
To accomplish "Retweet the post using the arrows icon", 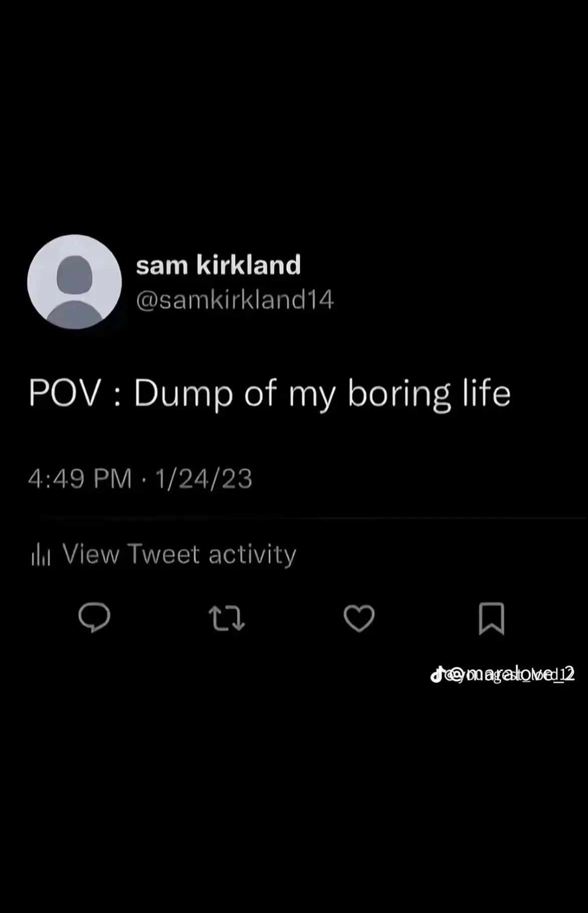I will coord(227,619).
